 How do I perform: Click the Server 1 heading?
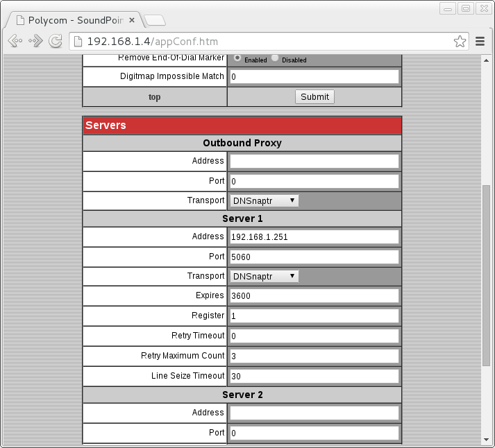pyautogui.click(x=242, y=218)
